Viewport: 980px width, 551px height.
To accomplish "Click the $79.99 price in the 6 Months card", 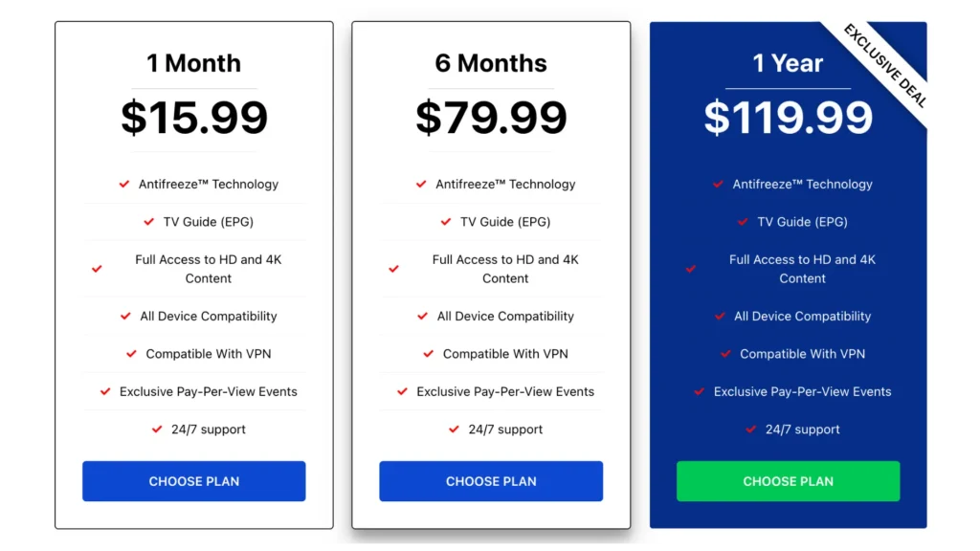I will [491, 118].
